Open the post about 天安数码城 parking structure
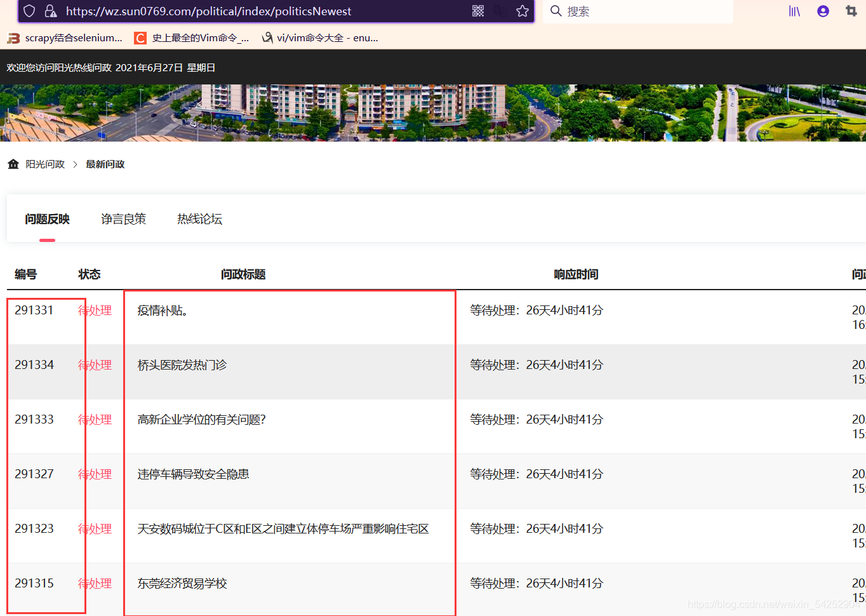 [283, 529]
